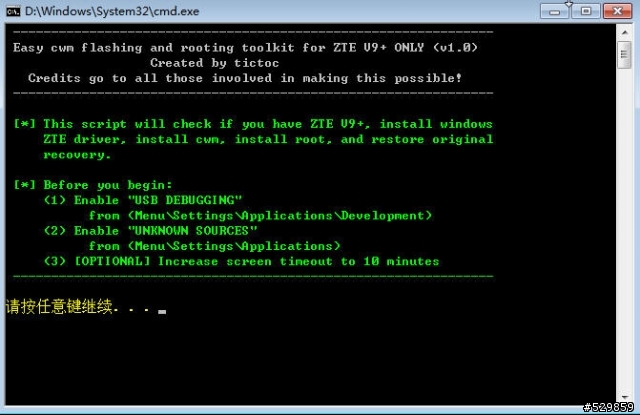Click the title text D:\Windows\System32\cmd.exe
Viewport: 640px width, 415px height.
pos(112,11)
